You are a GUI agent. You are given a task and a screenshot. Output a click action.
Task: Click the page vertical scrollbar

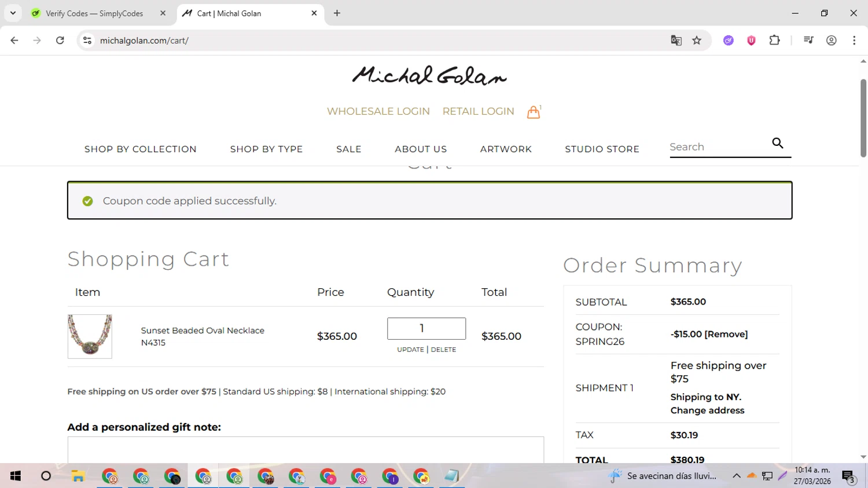pos(863,118)
